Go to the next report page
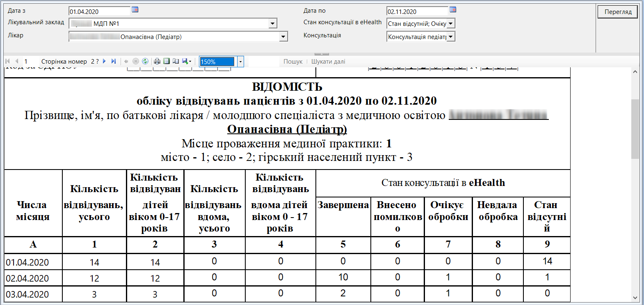 point(105,61)
